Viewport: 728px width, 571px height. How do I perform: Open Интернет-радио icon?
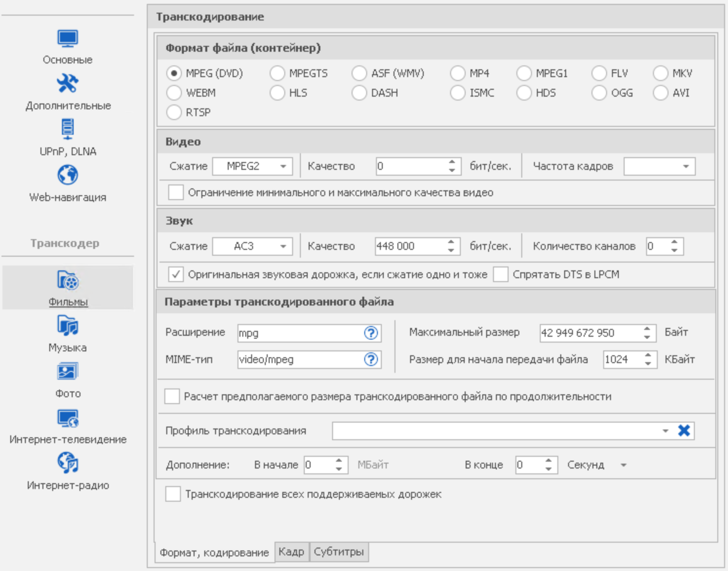pos(67,463)
